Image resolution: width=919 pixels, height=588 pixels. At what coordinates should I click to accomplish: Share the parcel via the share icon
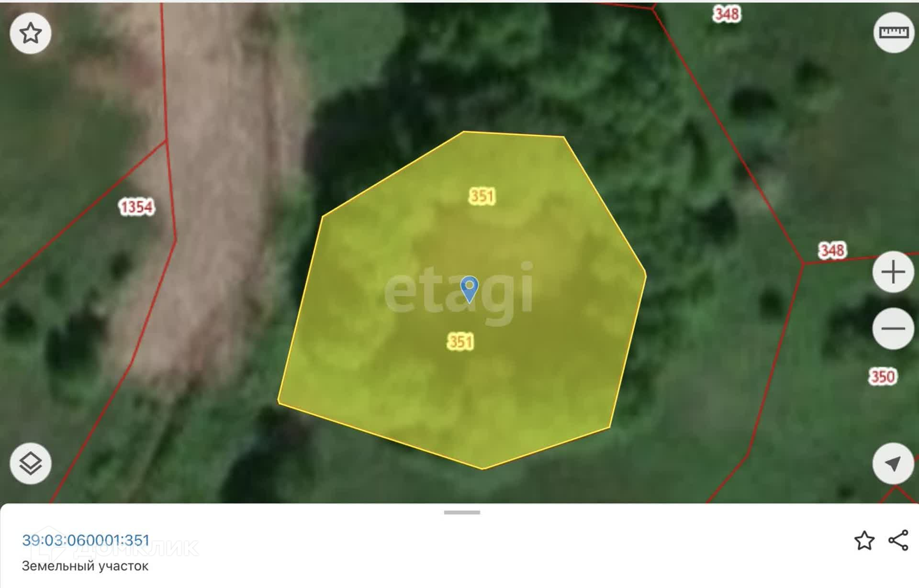(x=898, y=541)
